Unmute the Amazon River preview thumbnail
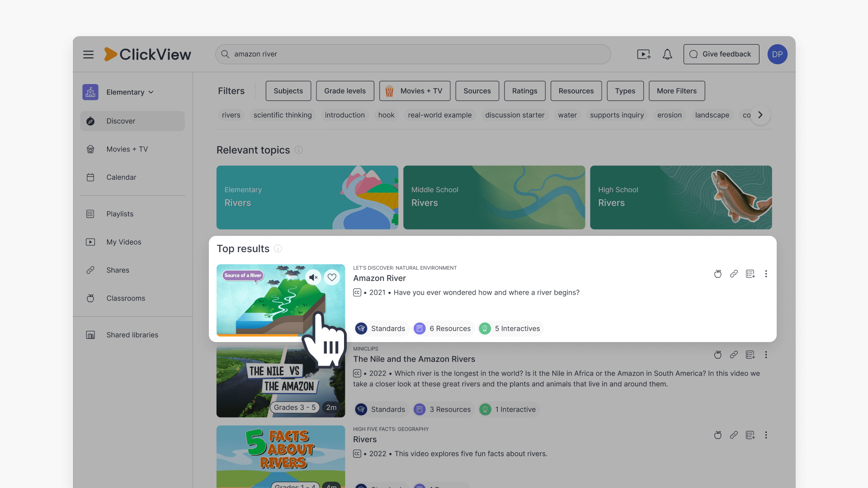 [x=313, y=277]
